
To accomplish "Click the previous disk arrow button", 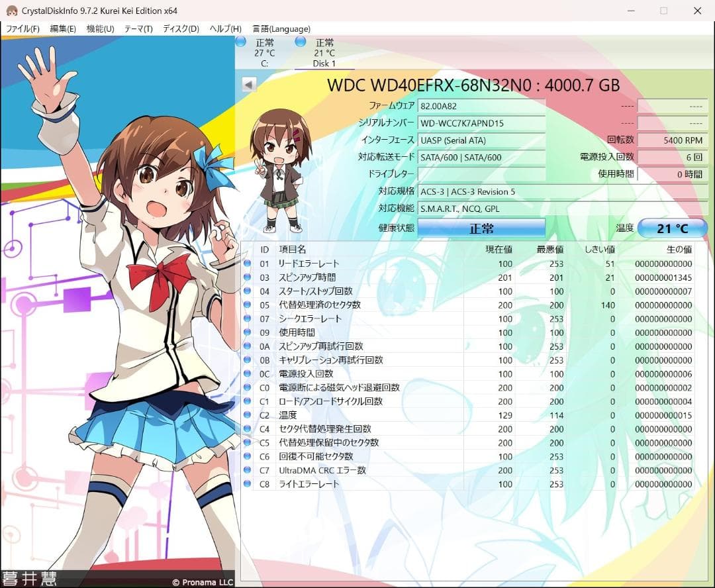I will click(x=248, y=85).
